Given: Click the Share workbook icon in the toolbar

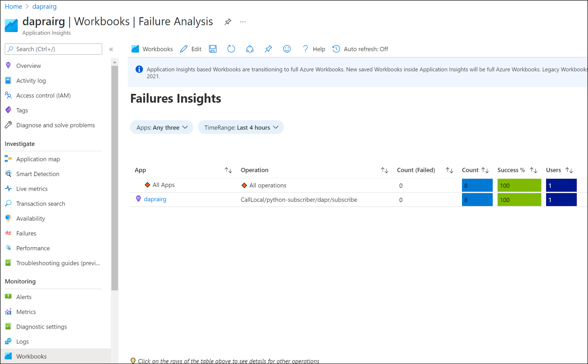Looking at the screenshot, I should pyautogui.click(x=250, y=49).
